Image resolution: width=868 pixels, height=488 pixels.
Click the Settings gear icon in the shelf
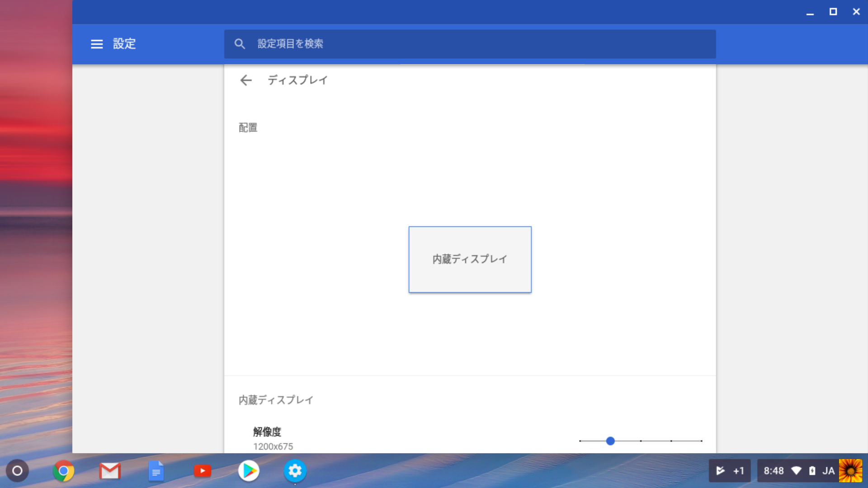[x=295, y=470]
